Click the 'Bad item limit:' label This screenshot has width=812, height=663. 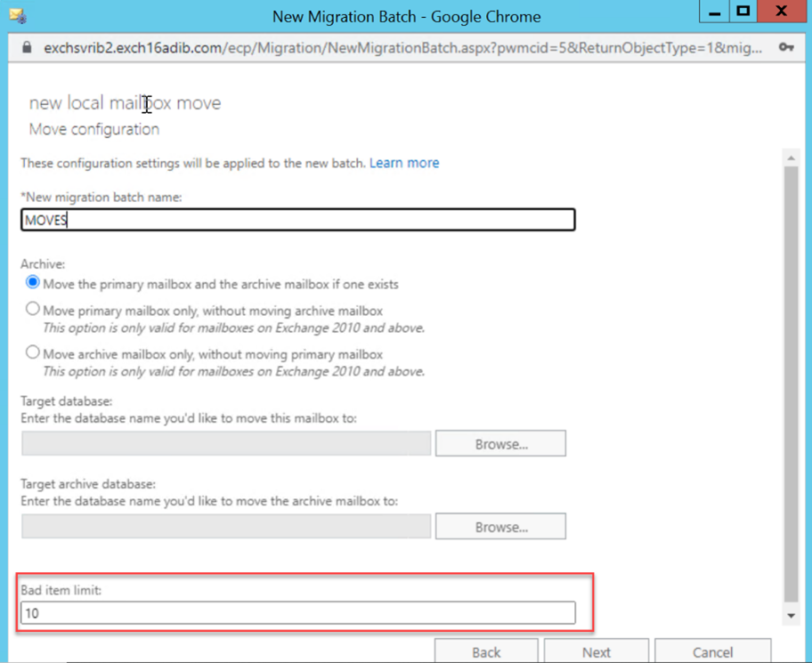[x=61, y=590]
